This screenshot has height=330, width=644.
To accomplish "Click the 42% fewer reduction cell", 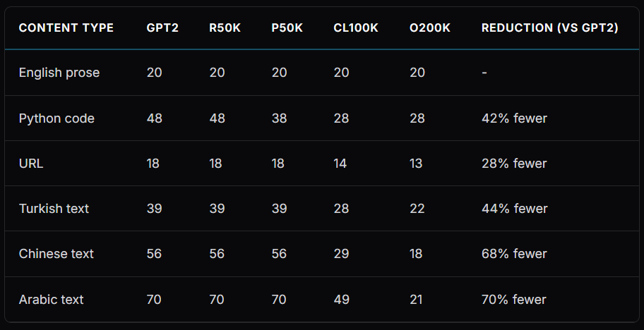I will coord(514,118).
